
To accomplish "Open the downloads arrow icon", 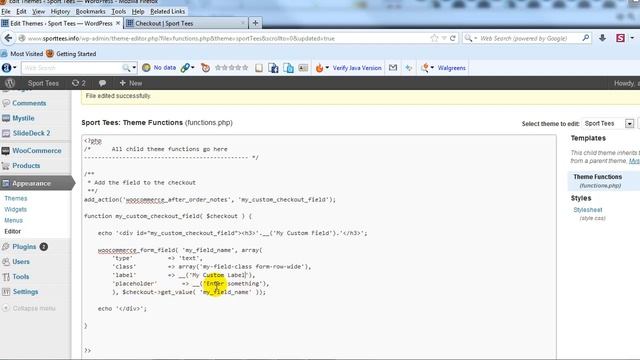I will pyautogui.click(x=602, y=38).
